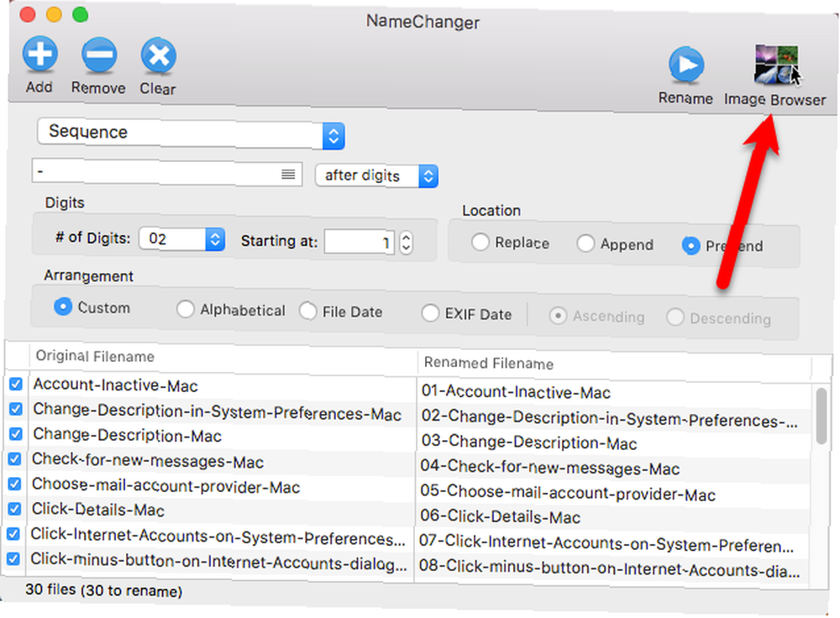This screenshot has height=618, width=840.
Task: Select the Change-Description-Mac original filename
Action: coord(128,435)
